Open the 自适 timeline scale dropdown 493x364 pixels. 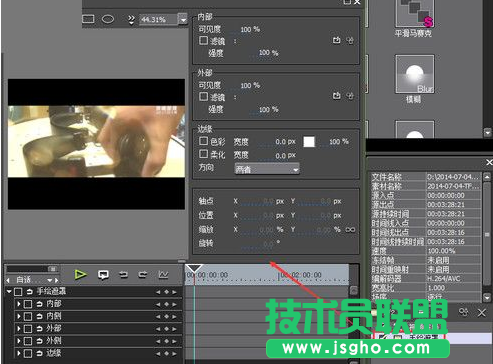tap(51, 280)
